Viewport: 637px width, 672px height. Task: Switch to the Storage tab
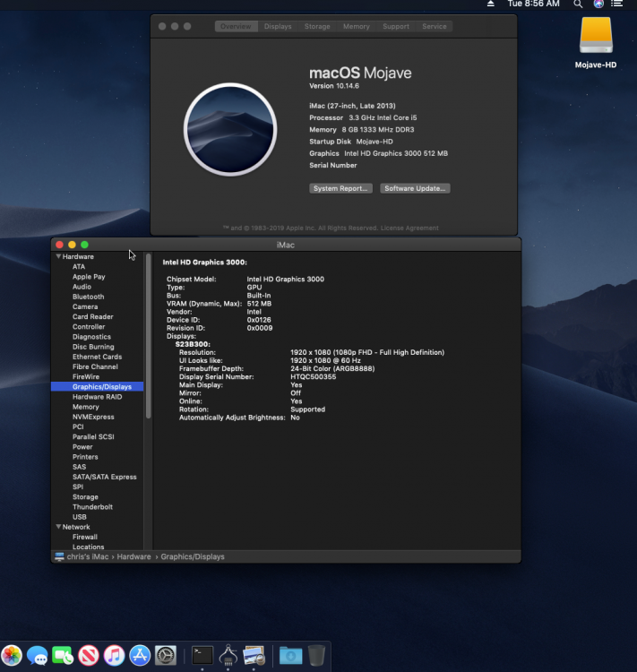pos(317,27)
